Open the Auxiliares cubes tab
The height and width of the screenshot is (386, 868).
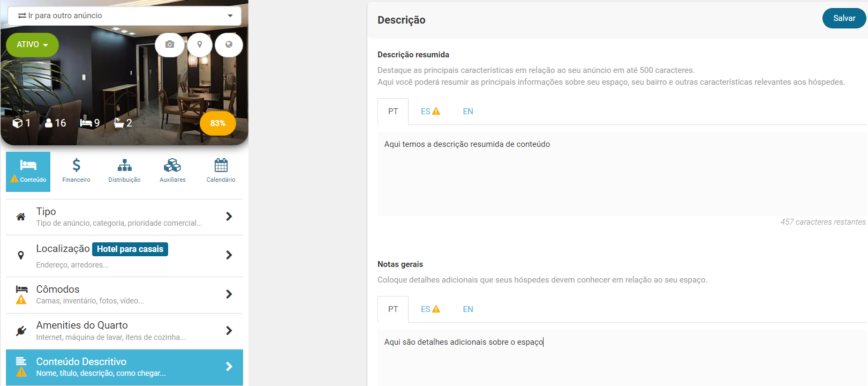[172, 172]
